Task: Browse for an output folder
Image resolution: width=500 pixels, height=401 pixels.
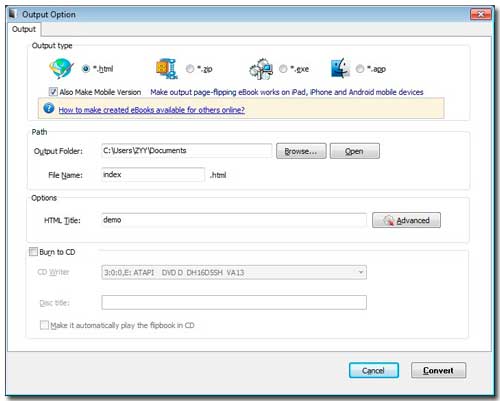Action: tap(301, 151)
